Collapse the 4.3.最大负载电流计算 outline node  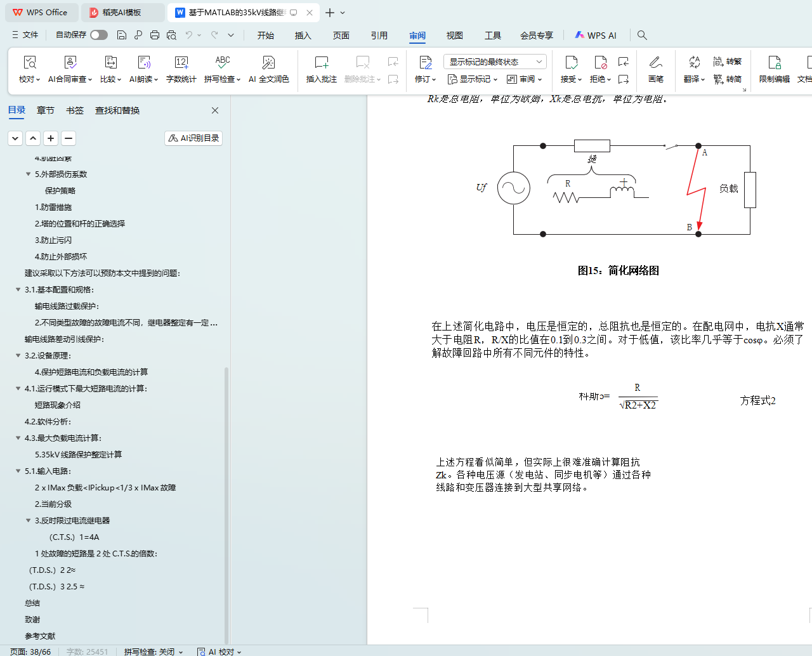[x=18, y=438]
